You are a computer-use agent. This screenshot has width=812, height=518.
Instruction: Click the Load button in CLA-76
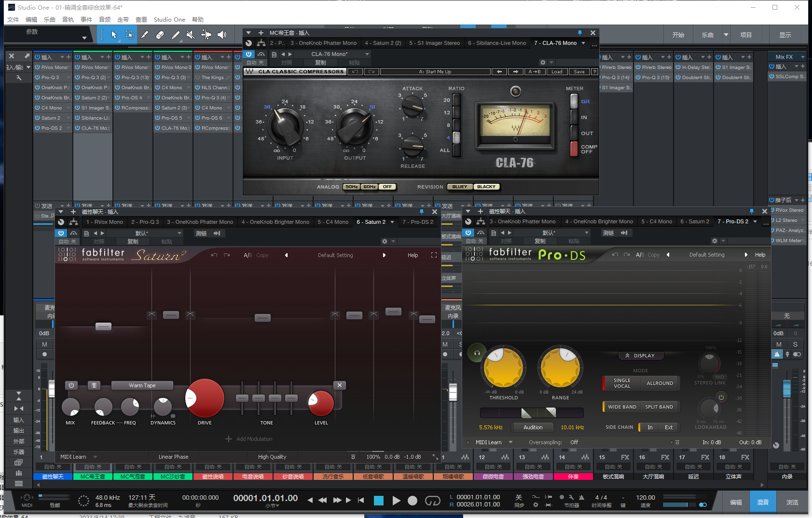pyautogui.click(x=557, y=72)
